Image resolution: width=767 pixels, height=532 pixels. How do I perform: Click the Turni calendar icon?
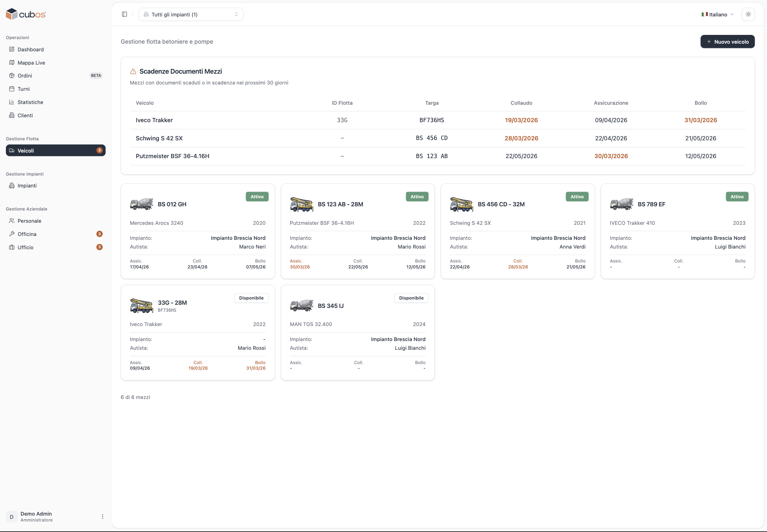[12, 89]
